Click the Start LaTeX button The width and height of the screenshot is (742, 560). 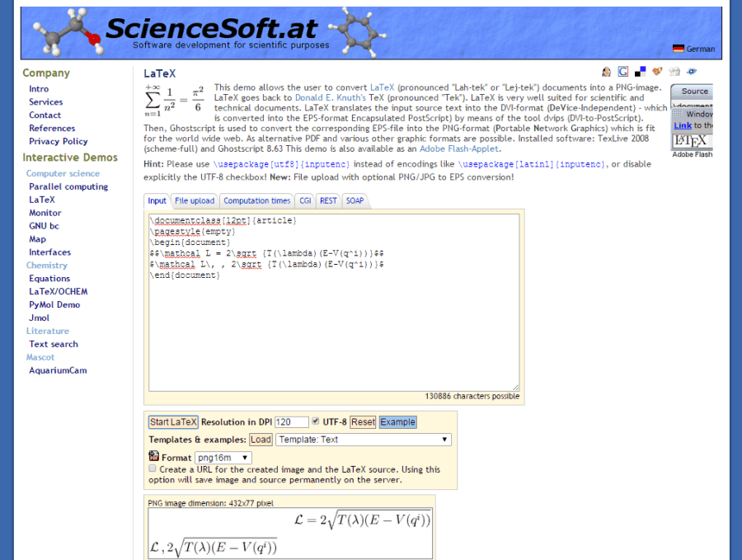pyautogui.click(x=173, y=422)
